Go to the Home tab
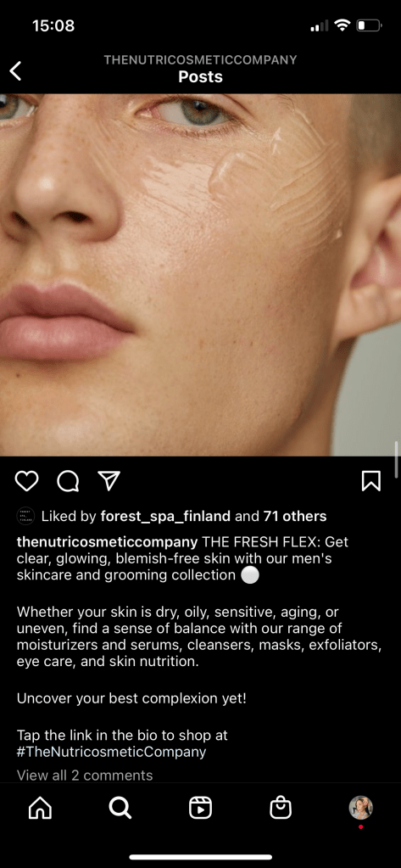The width and height of the screenshot is (401, 868). pyautogui.click(x=40, y=809)
